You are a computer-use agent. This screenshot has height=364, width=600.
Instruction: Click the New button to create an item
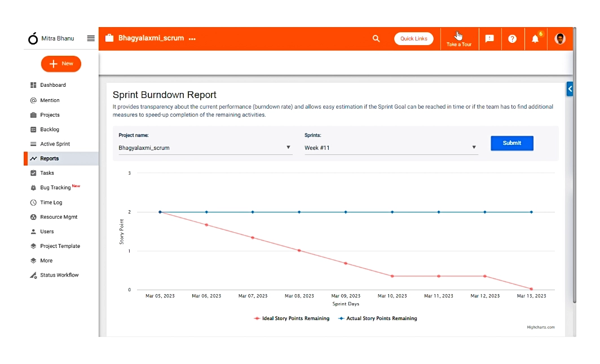pyautogui.click(x=60, y=64)
